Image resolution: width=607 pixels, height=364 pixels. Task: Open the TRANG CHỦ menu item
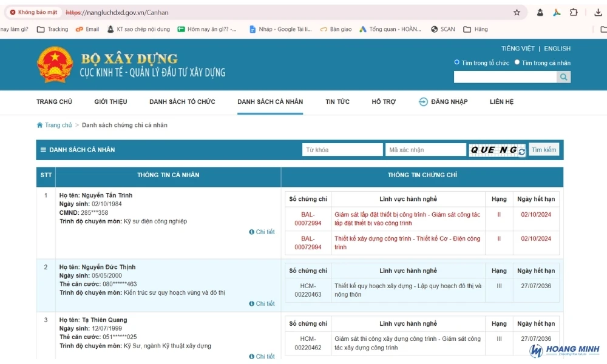click(x=54, y=102)
